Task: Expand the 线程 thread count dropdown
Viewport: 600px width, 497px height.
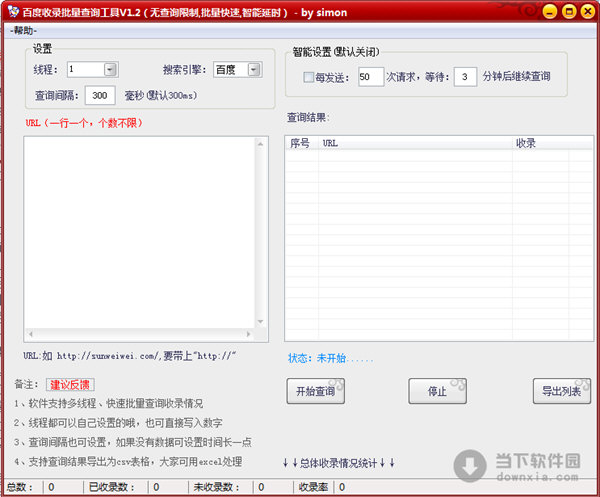Action: pyautogui.click(x=110, y=70)
